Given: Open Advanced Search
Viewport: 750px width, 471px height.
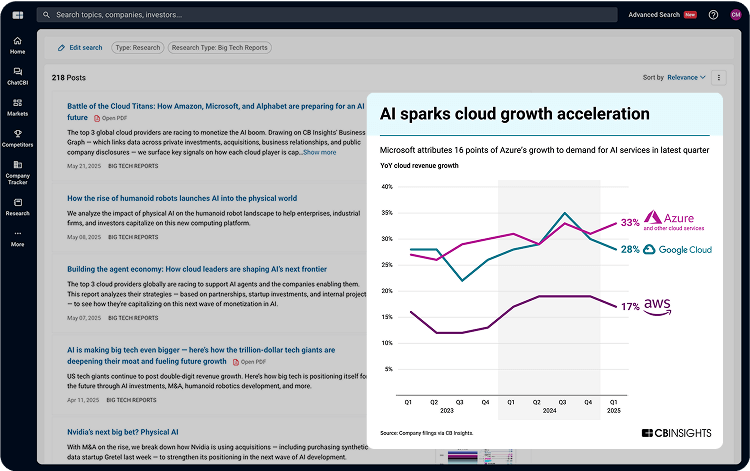Looking at the screenshot, I should pos(653,15).
